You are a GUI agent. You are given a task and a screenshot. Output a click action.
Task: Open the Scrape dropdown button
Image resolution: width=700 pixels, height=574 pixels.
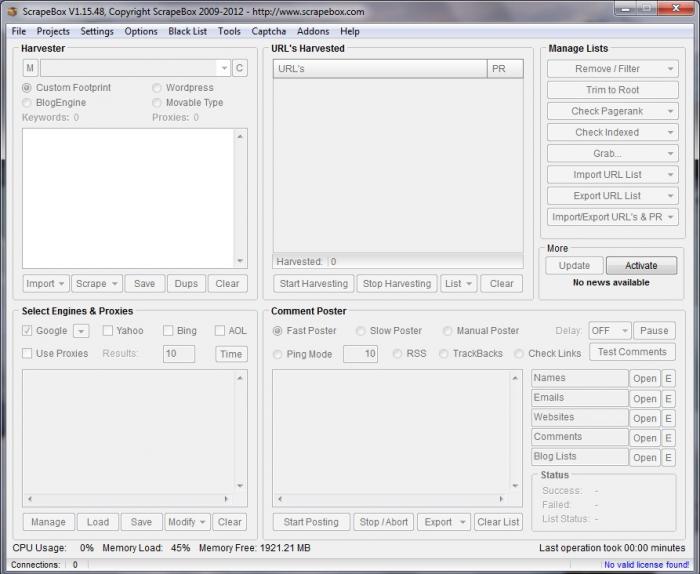tap(97, 283)
